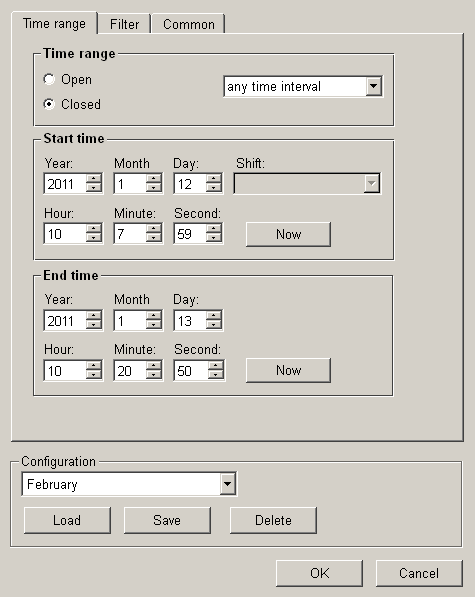The width and height of the screenshot is (475, 597).
Task: Load the selected configuration
Action: pos(67,520)
